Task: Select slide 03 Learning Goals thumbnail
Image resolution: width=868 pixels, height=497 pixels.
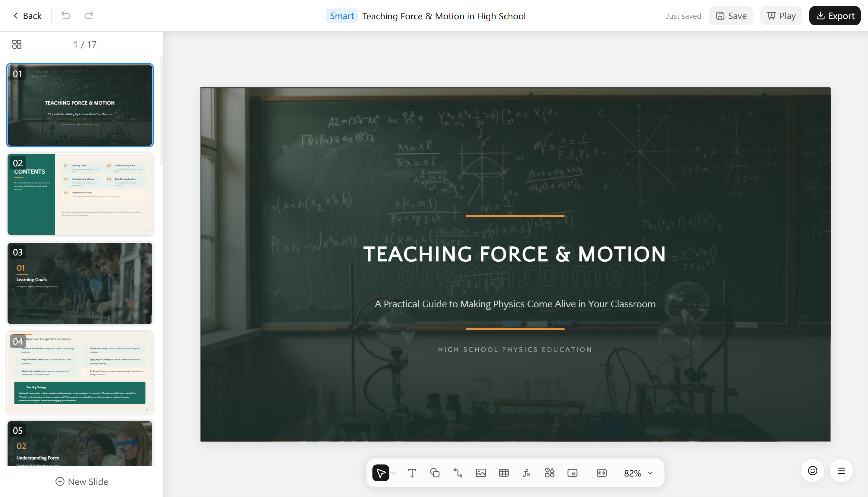Action: 80,283
